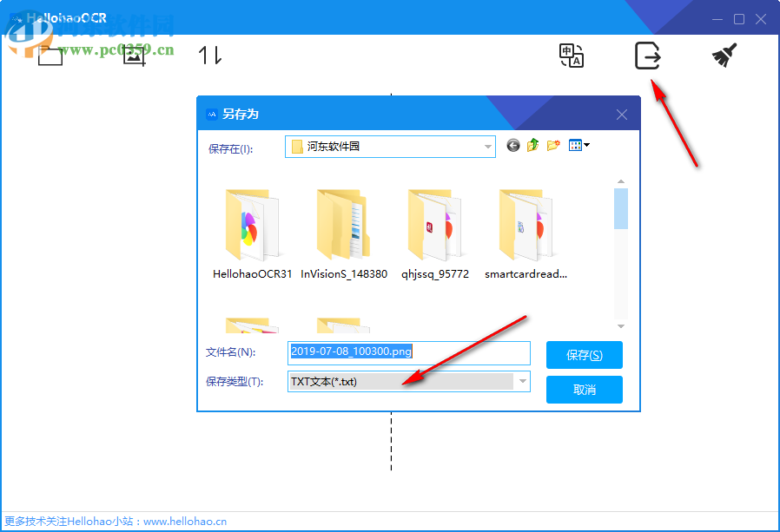
Task: Select the InVisionS_148380 folder
Action: (344, 234)
